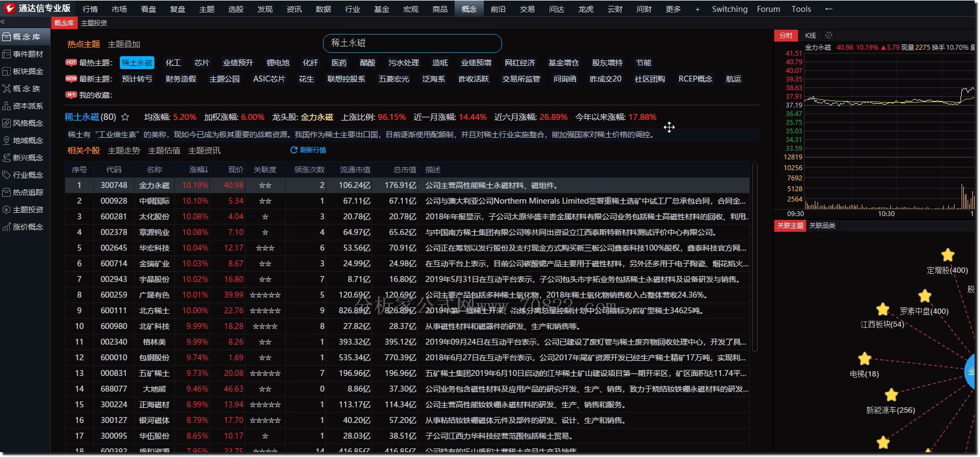Switch chart to K线 view
The height and width of the screenshot is (457, 980).
(x=810, y=36)
